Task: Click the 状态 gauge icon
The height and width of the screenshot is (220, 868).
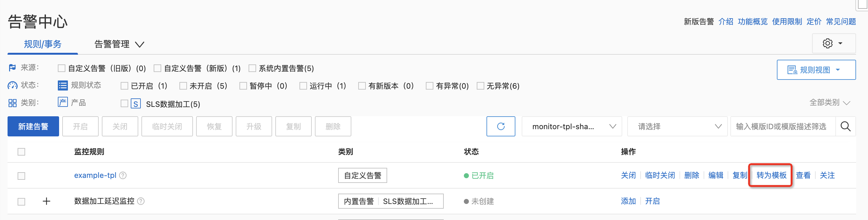Action: (x=12, y=85)
